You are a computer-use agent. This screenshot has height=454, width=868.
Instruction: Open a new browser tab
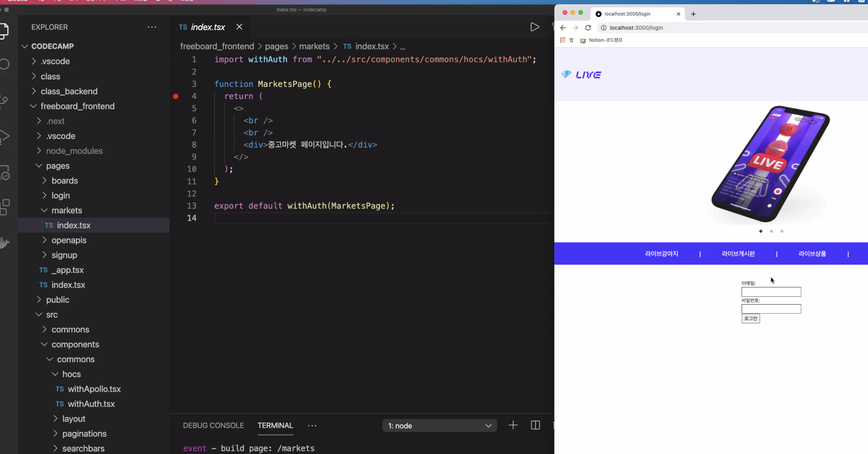tap(693, 14)
